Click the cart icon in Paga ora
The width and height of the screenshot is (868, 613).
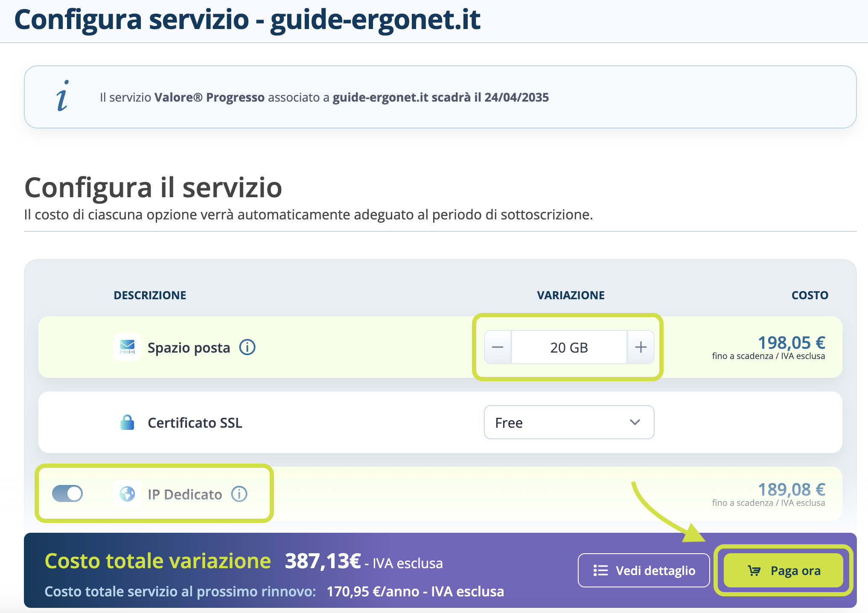754,570
